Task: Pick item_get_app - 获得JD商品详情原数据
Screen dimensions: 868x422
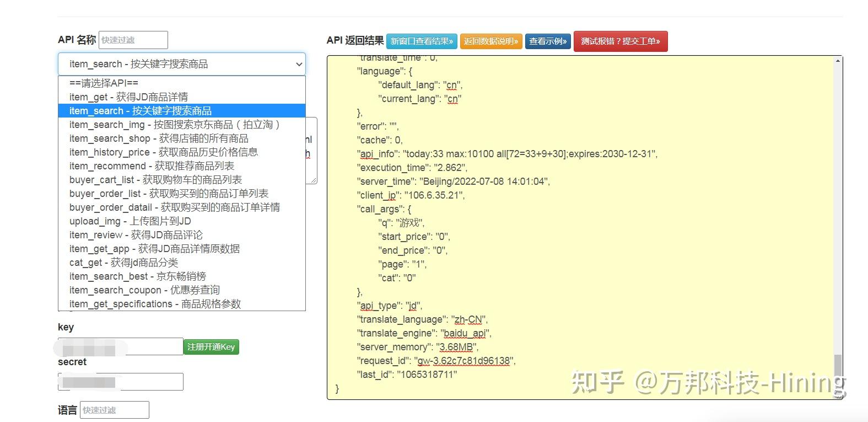Action: click(181, 249)
